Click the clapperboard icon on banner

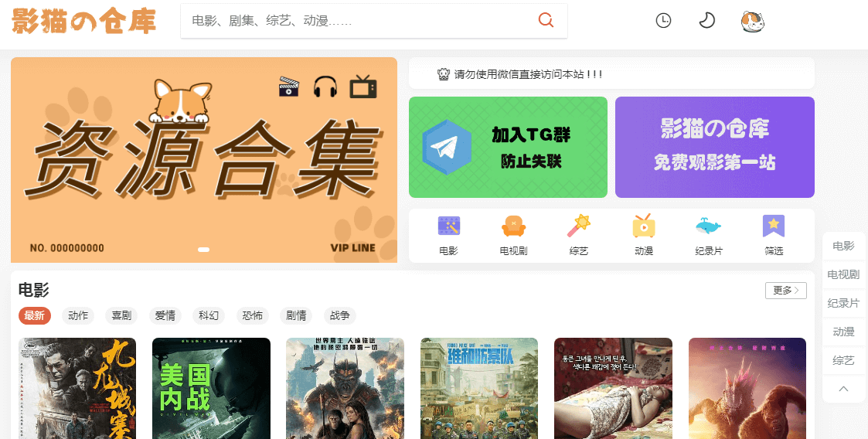coord(289,87)
